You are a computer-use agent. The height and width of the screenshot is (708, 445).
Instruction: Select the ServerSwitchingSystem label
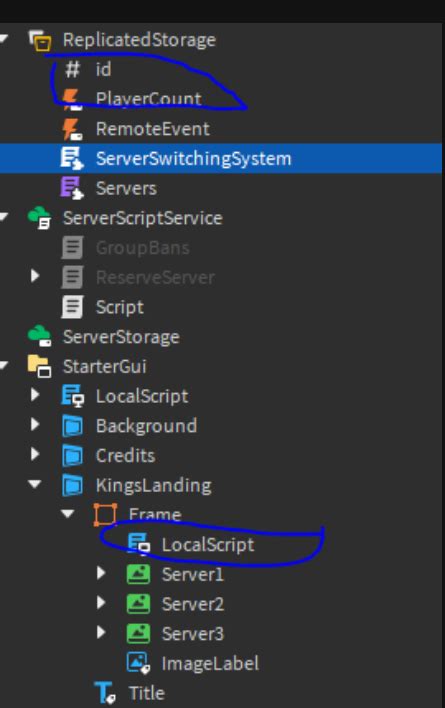[x=194, y=159]
